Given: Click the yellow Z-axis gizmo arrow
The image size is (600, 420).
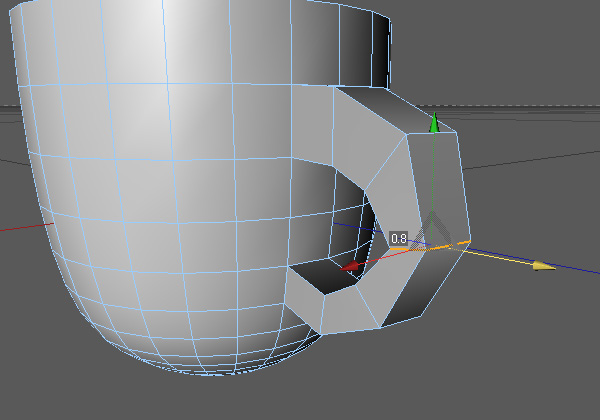Looking at the screenshot, I should [544, 265].
